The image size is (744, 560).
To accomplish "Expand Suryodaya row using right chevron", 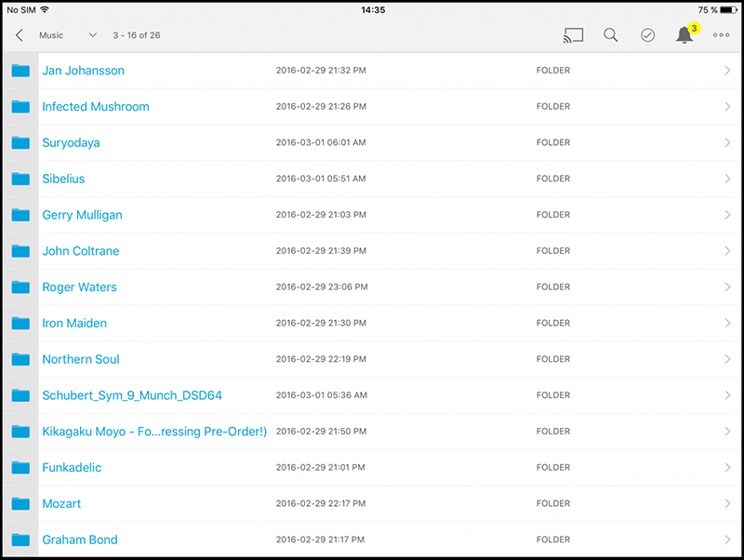I will tap(727, 143).
